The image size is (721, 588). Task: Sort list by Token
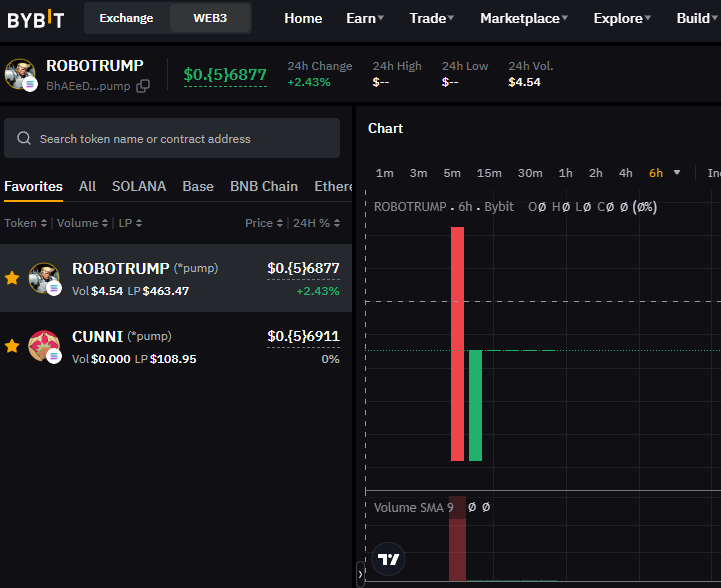(25, 223)
